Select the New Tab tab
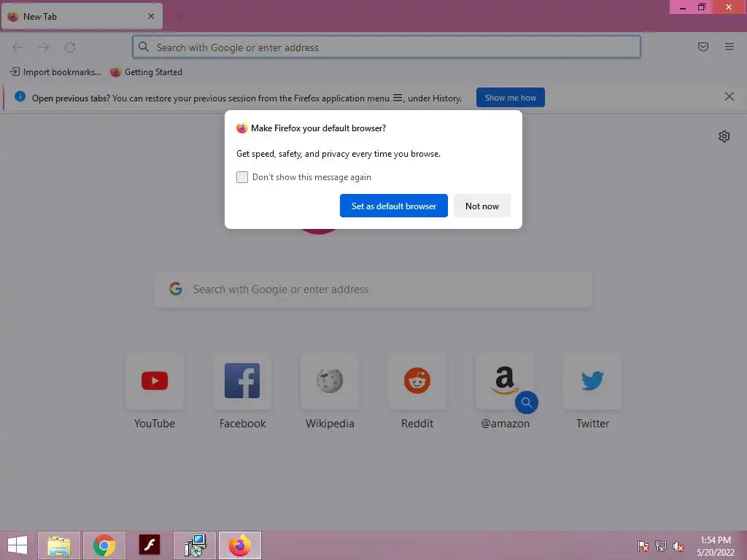747x560 pixels. pyautogui.click(x=82, y=16)
